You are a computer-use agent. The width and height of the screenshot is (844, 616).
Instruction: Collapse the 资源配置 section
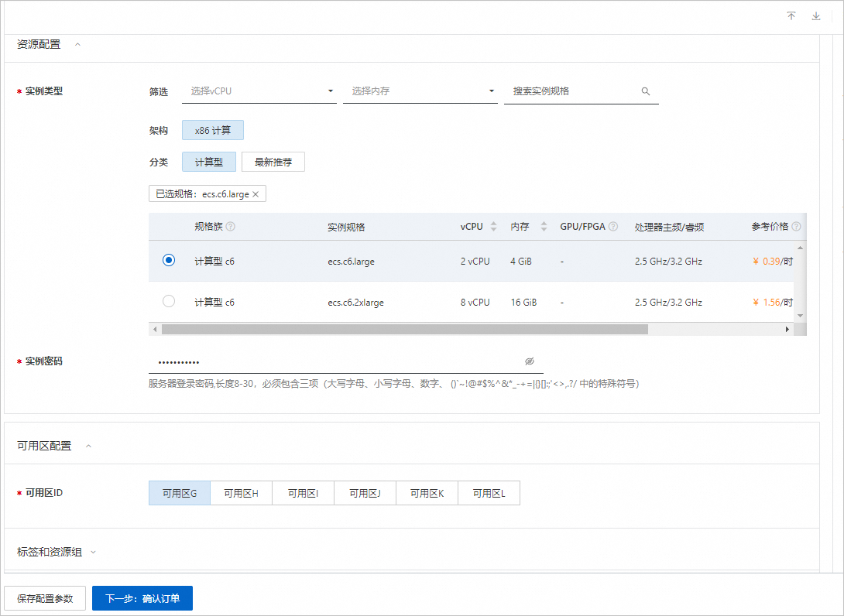click(x=77, y=45)
